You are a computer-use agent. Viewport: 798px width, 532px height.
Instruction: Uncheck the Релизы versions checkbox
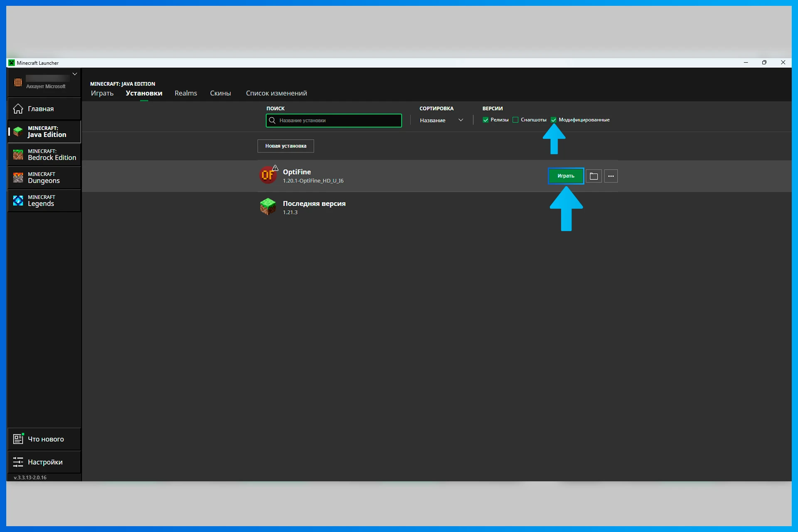point(485,120)
